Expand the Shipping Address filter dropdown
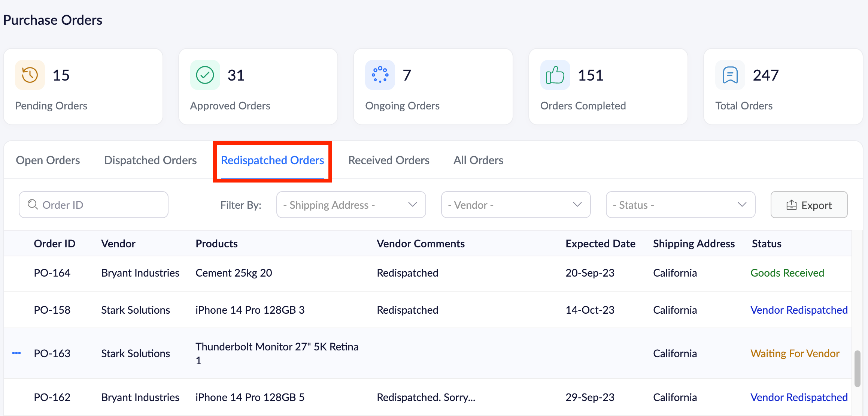868x416 pixels. point(351,205)
